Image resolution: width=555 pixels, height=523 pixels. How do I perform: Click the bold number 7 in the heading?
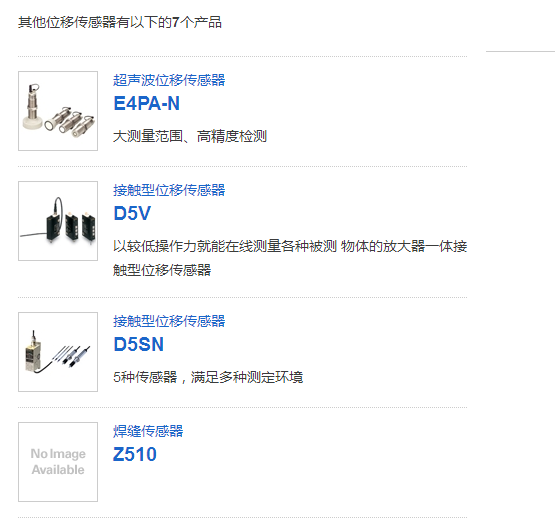[176, 22]
